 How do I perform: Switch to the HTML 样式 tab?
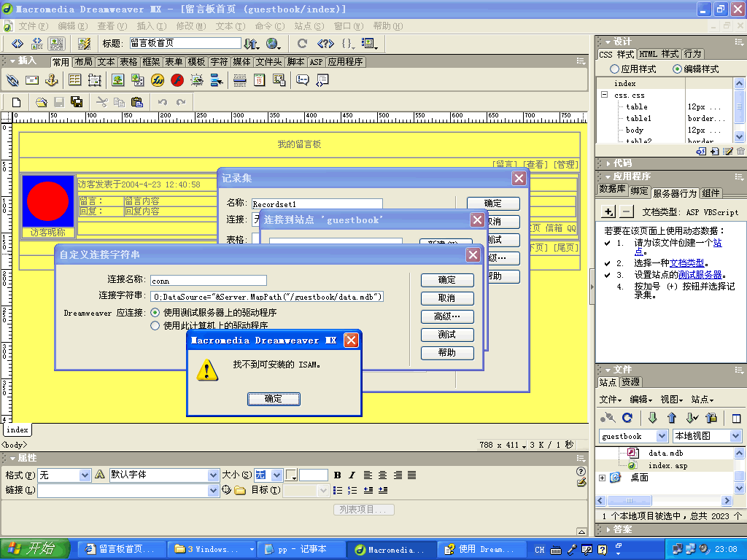pos(659,54)
